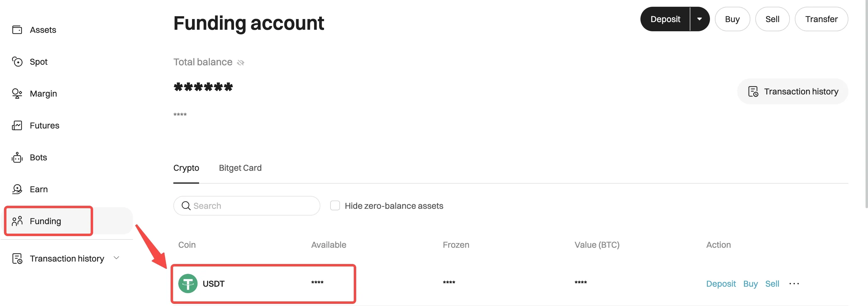
Task: Switch to the Bitget Card tab
Action: [240, 168]
